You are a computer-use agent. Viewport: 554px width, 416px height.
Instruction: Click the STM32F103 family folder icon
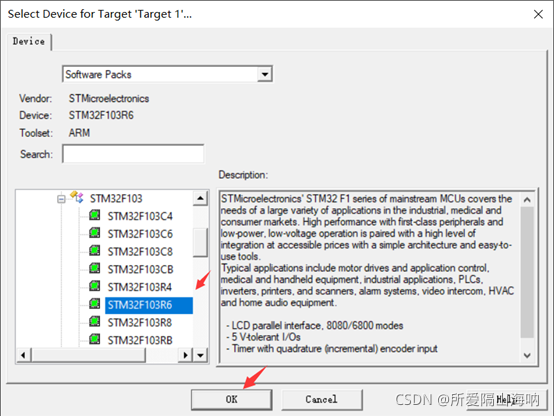click(77, 197)
